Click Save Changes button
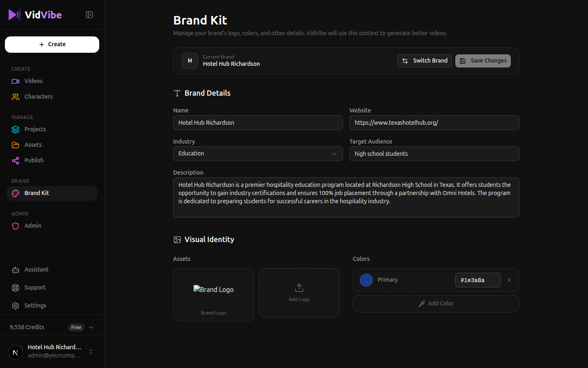This screenshot has height=368, width=588. click(483, 61)
